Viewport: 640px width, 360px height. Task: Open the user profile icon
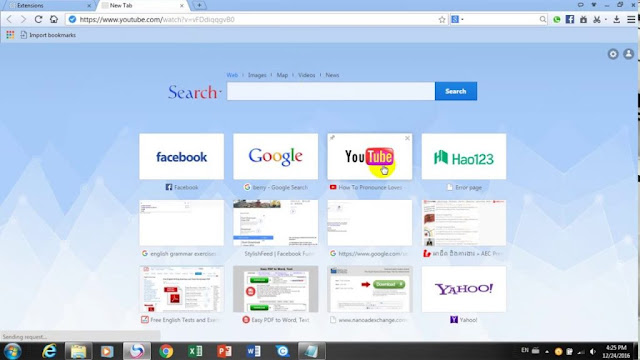coord(629,54)
